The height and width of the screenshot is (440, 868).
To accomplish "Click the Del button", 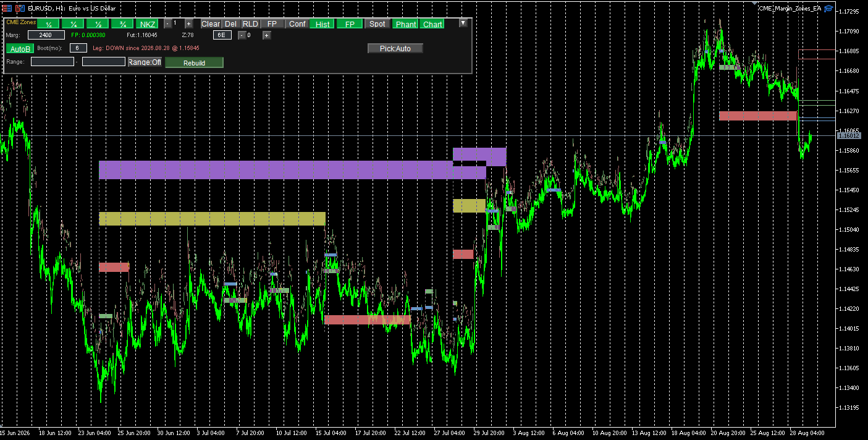I will 230,24.
